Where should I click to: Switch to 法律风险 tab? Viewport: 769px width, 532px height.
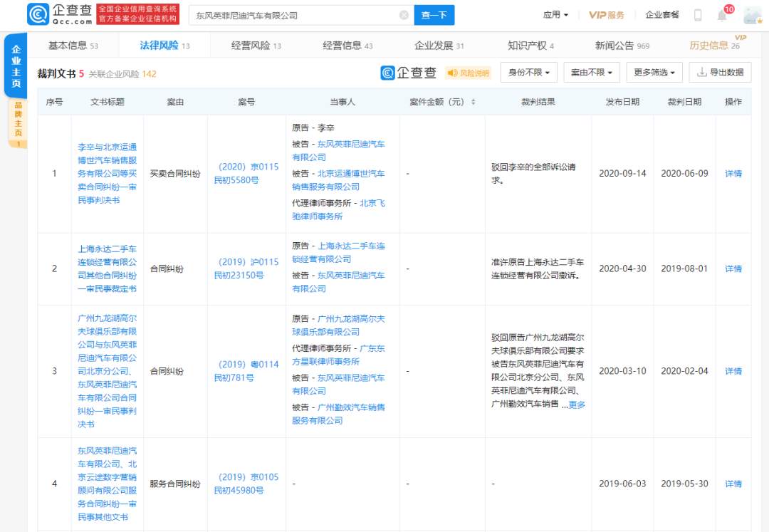tap(164, 46)
